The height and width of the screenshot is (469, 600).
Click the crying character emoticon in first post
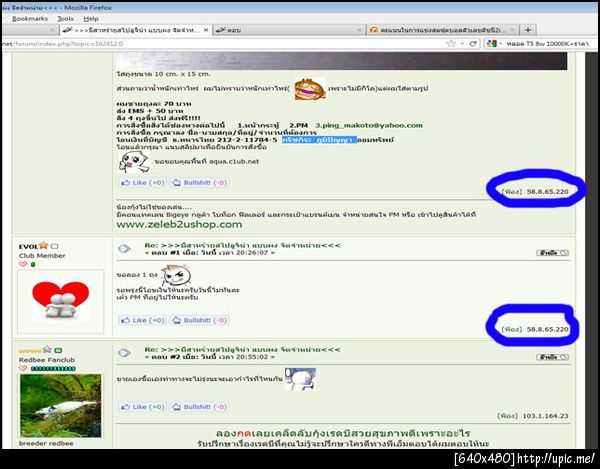coord(134,162)
